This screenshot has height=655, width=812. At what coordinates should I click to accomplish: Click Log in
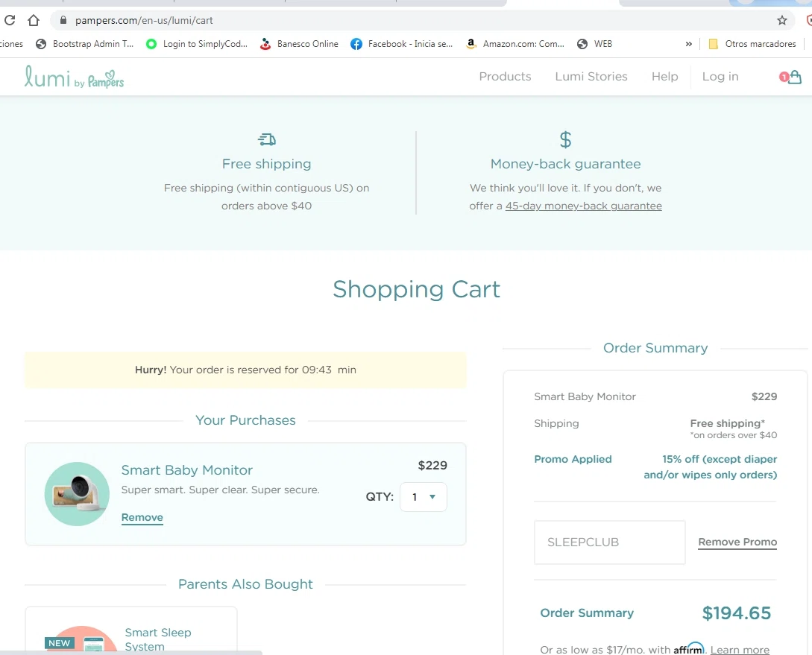(720, 77)
